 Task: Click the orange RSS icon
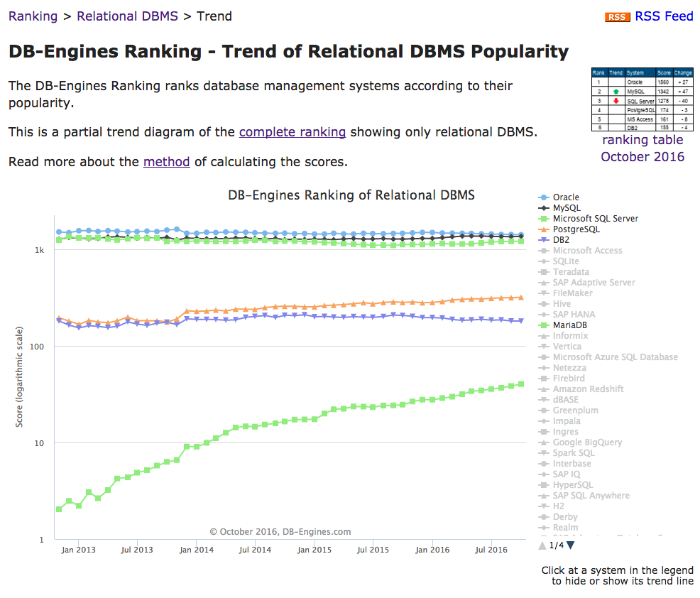tap(617, 17)
